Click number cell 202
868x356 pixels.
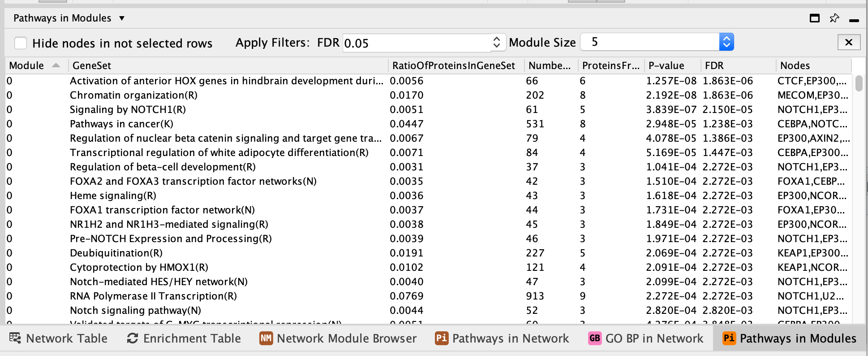pos(535,95)
